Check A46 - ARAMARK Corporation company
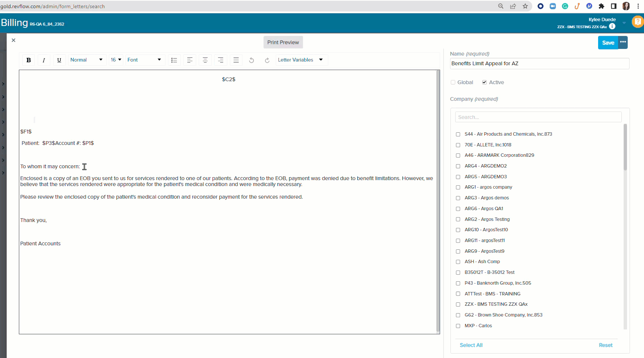The width and height of the screenshot is (644, 358). (458, 156)
